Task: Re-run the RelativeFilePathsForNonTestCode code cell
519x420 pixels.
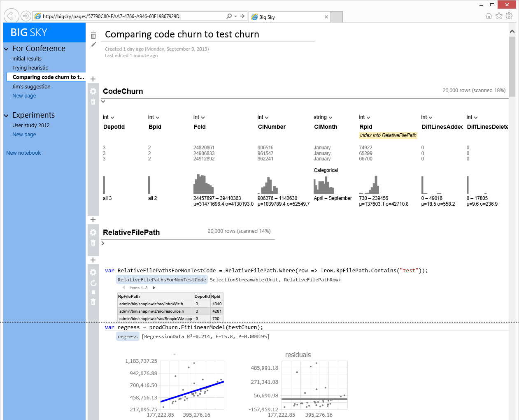Action: tap(93, 283)
